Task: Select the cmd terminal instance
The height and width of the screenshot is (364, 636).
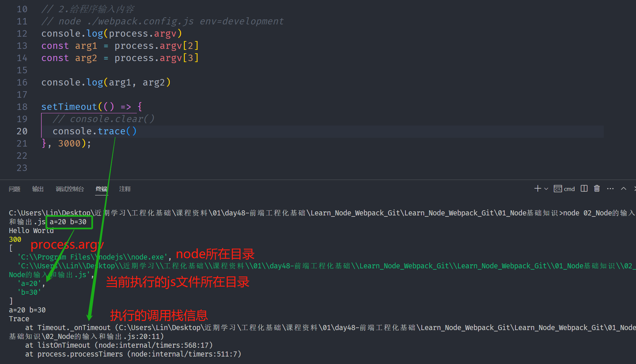Action: (564, 189)
